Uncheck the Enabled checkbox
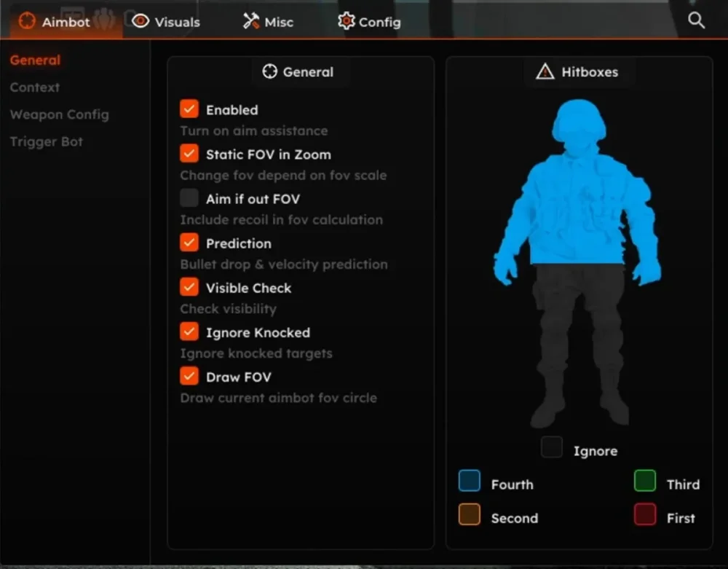The height and width of the screenshot is (569, 728). (x=189, y=109)
